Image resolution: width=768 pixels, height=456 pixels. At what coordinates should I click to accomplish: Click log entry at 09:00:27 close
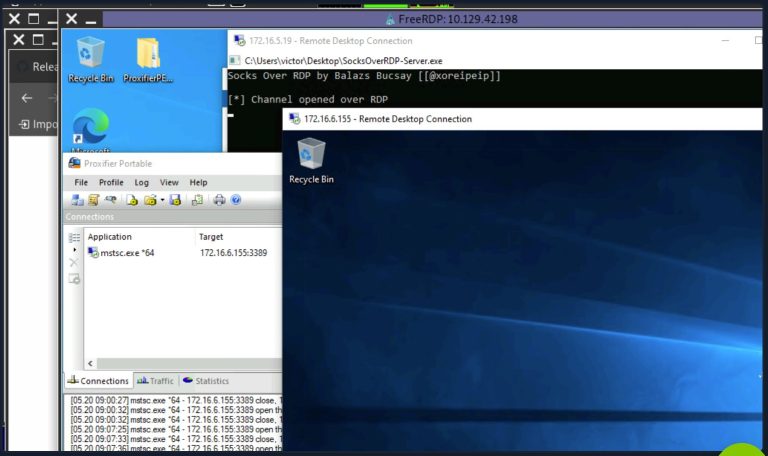coord(175,400)
